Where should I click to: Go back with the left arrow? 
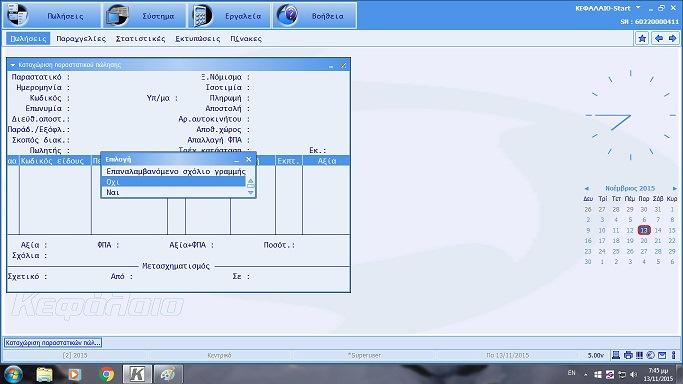click(x=659, y=38)
